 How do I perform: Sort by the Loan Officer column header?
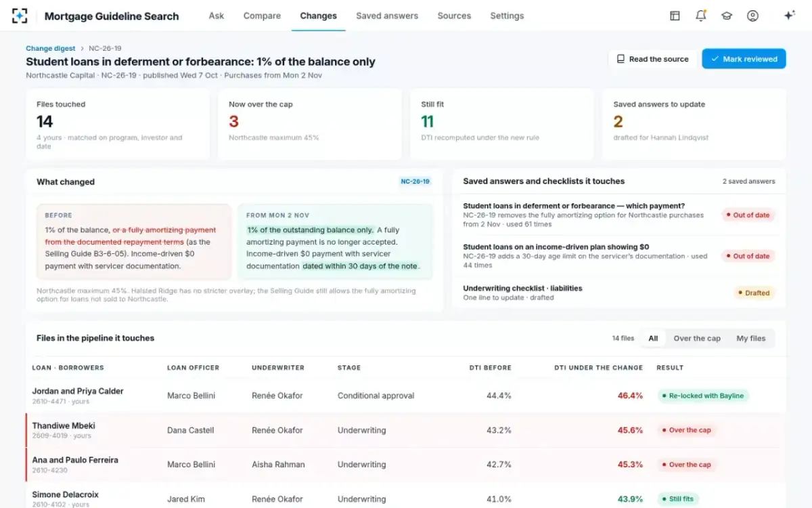pos(194,368)
